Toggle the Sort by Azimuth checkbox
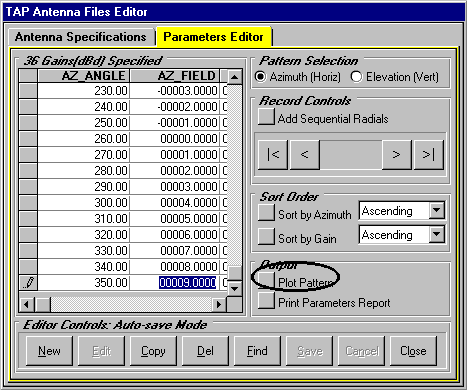Viewport: 467px width, 390px height. tap(266, 212)
